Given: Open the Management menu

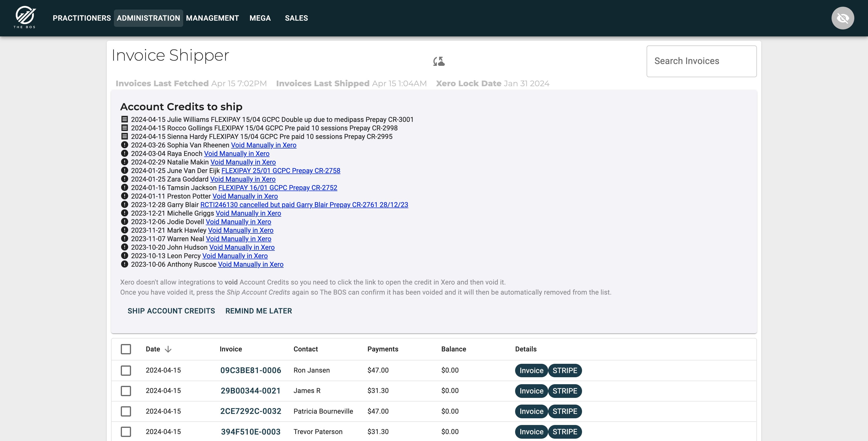Looking at the screenshot, I should click(x=212, y=18).
